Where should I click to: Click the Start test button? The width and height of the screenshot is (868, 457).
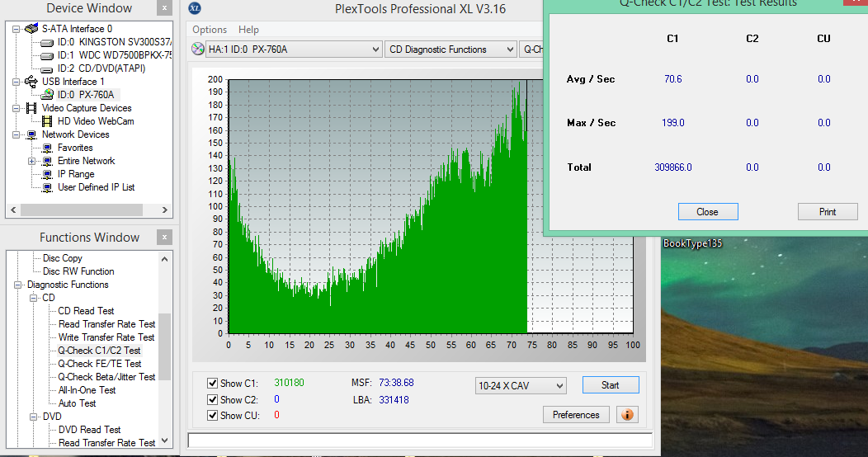(x=611, y=385)
